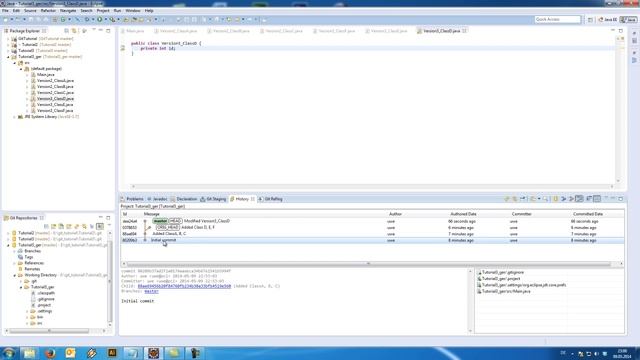Click into the Quick Access field
The image size is (640, 360).
(x=557, y=20)
